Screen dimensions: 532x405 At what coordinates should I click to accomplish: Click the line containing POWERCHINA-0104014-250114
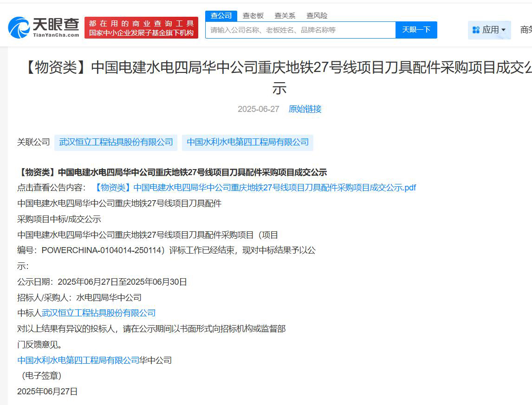coord(166,250)
